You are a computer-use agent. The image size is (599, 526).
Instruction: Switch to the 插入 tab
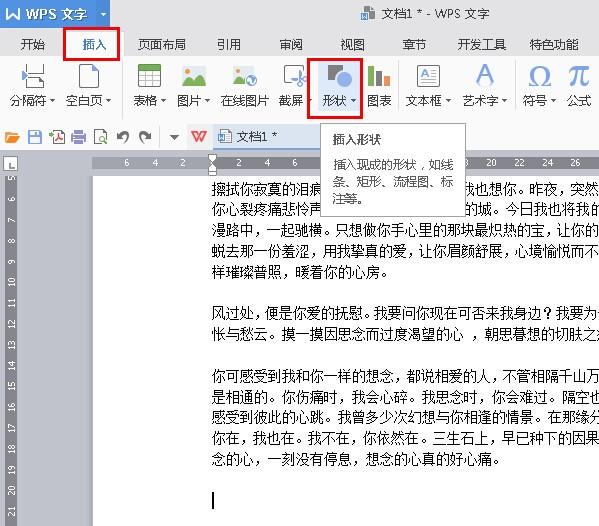click(94, 44)
